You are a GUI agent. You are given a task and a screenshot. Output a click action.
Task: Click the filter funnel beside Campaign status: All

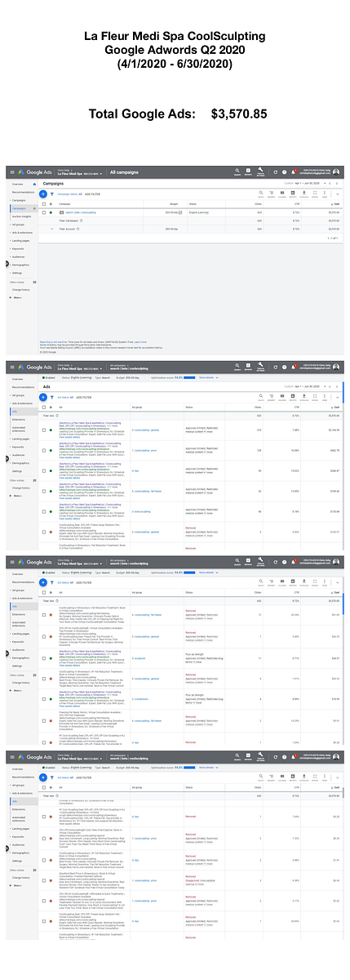tap(51, 194)
